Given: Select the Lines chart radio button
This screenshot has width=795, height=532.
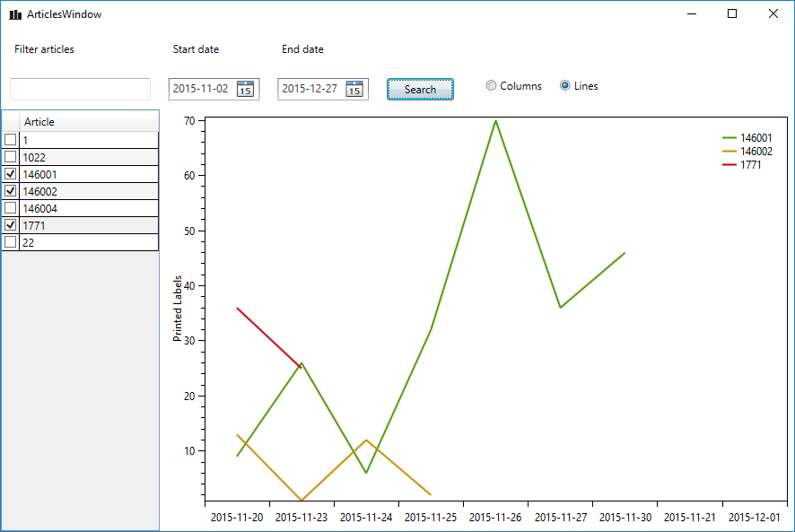Looking at the screenshot, I should pos(565,86).
